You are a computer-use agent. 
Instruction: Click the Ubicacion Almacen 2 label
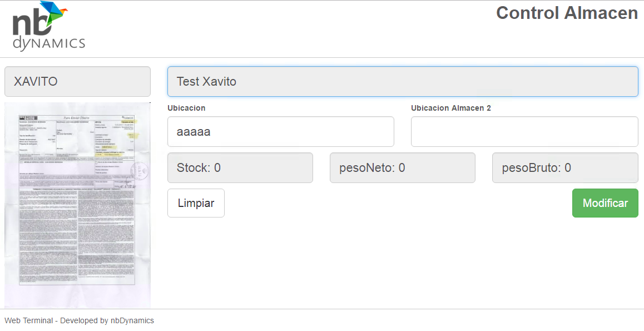450,108
